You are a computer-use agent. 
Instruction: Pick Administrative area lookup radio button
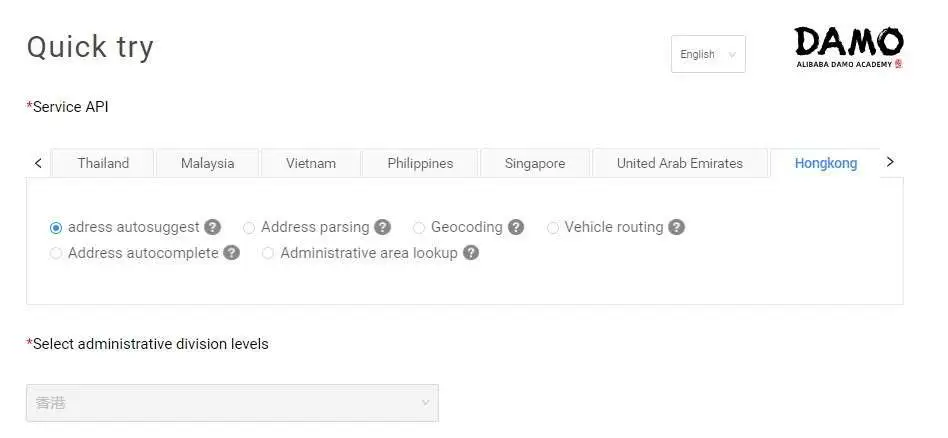coord(268,253)
